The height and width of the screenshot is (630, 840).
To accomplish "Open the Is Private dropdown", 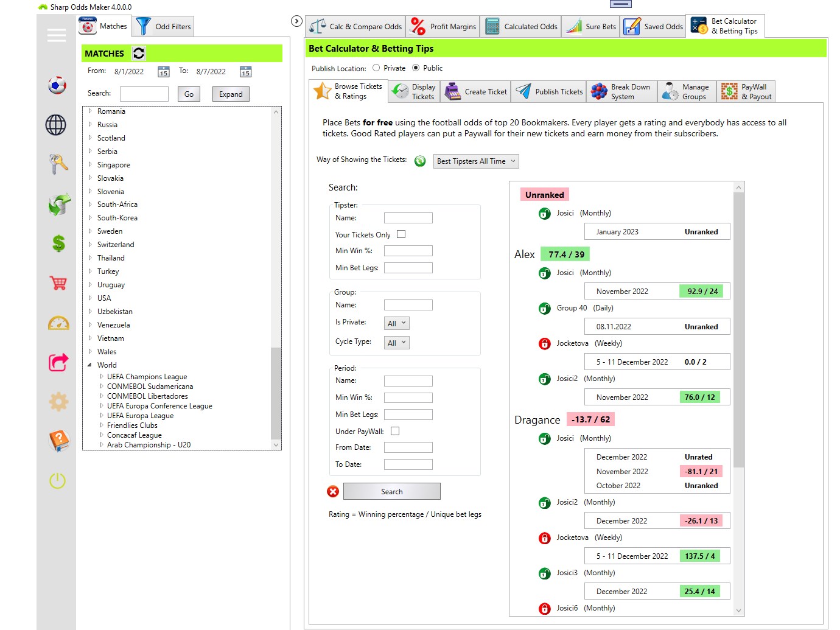I will [397, 324].
